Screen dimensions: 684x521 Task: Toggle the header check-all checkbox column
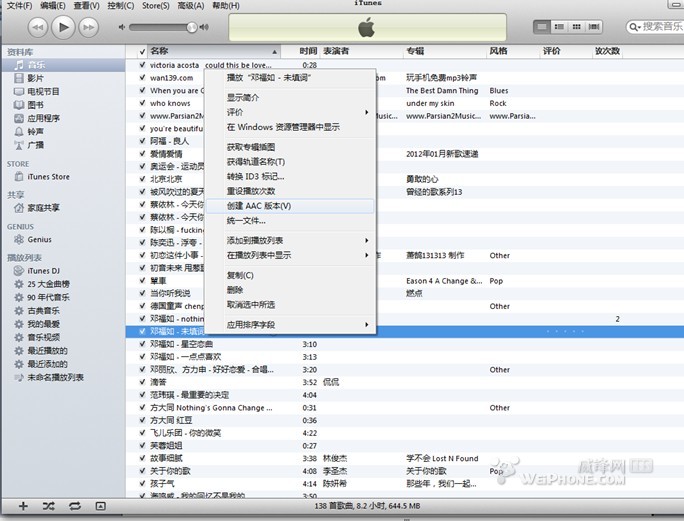142,51
